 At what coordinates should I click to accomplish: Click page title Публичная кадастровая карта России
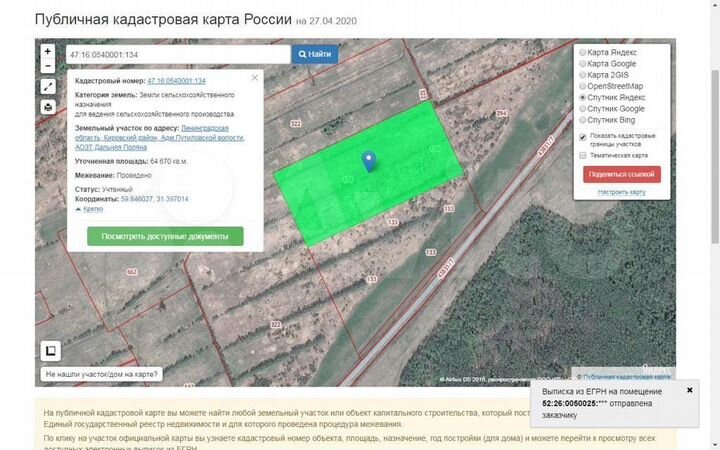click(x=163, y=19)
